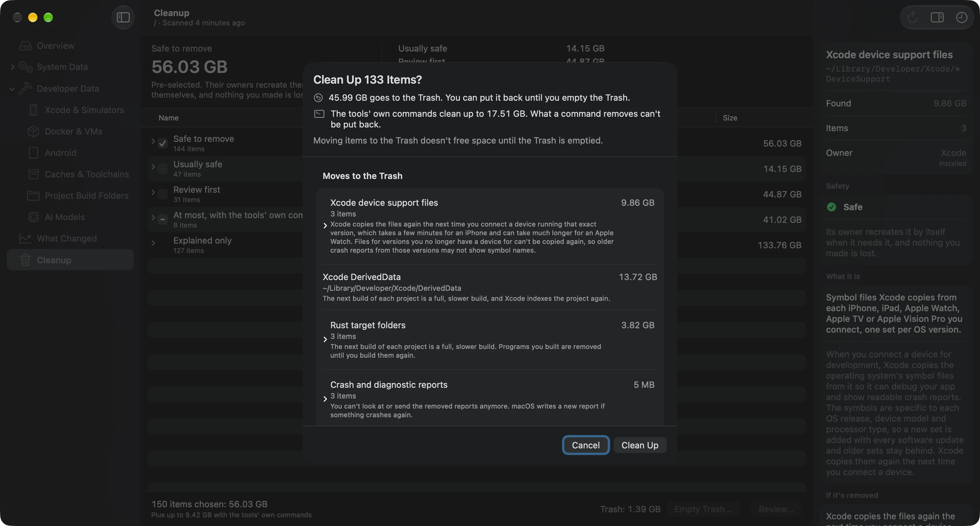Click the AI Models chip icon
This screenshot has height=526, width=980.
(33, 217)
